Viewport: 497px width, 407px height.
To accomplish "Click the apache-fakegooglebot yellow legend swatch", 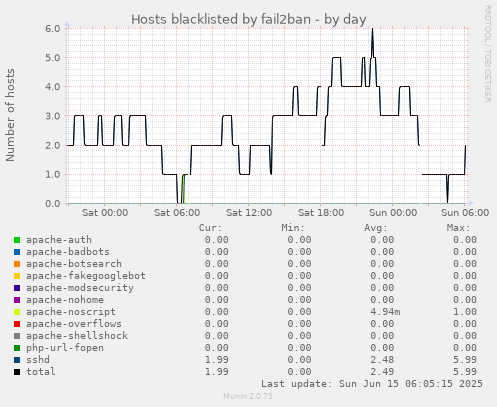I will (x=17, y=276).
